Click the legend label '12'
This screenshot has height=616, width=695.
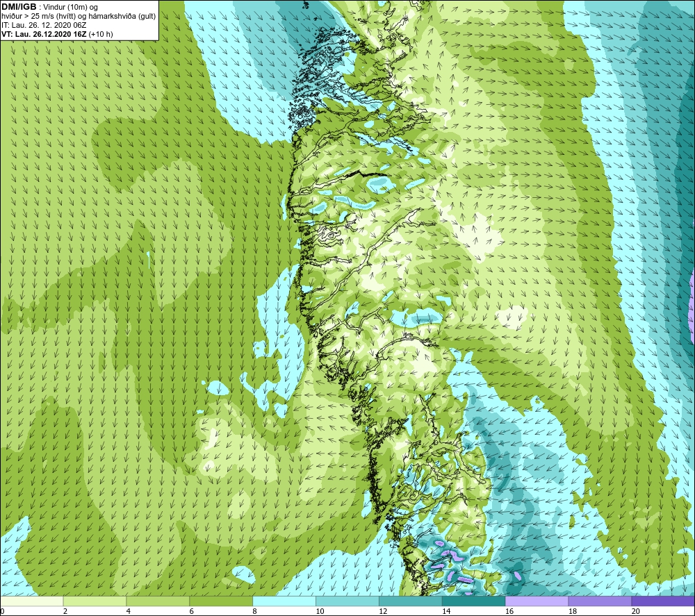[383, 611]
